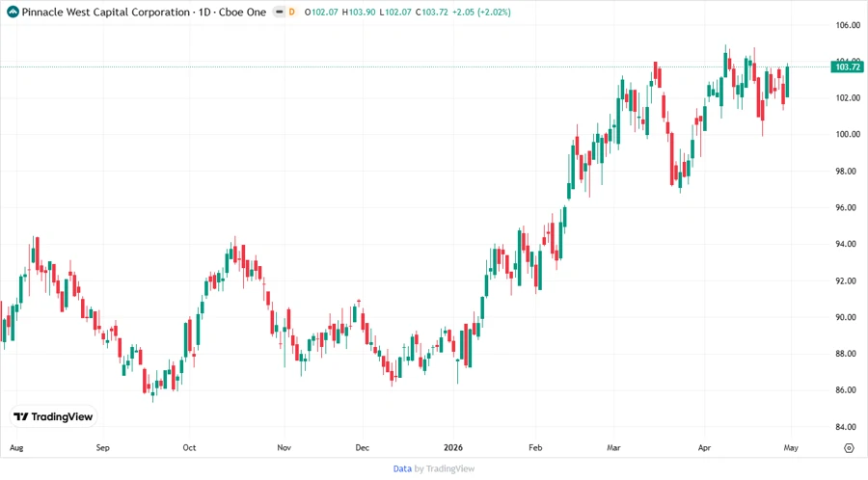Click the 84.00 price axis label
This screenshot has height=480, width=868.
click(848, 426)
